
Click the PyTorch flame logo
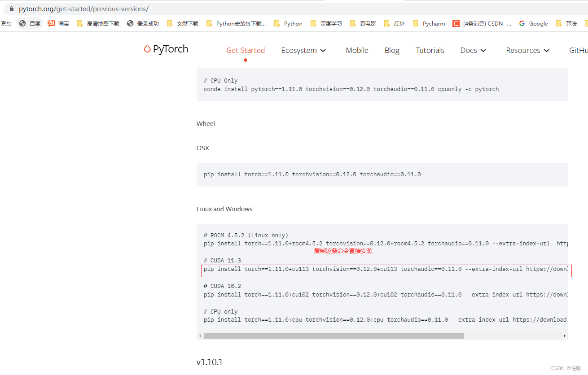[x=147, y=49]
